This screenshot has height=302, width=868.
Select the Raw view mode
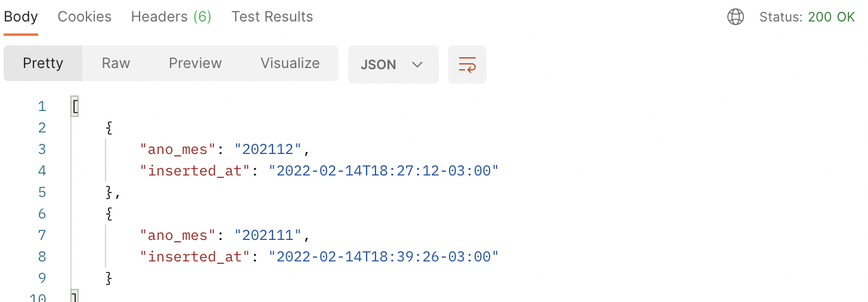click(116, 63)
